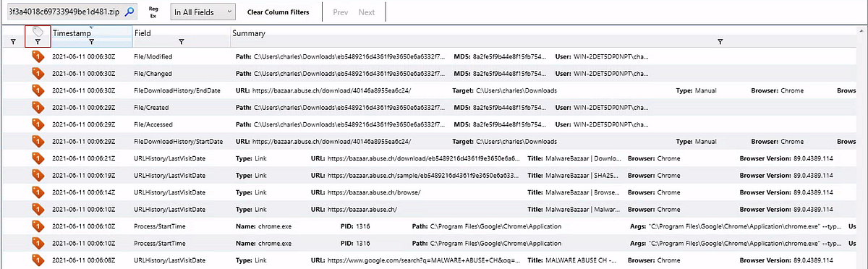The width and height of the screenshot is (868, 269).
Task: Click tag icon of FileDownloadHistory/StartDate row
Action: click(38, 141)
